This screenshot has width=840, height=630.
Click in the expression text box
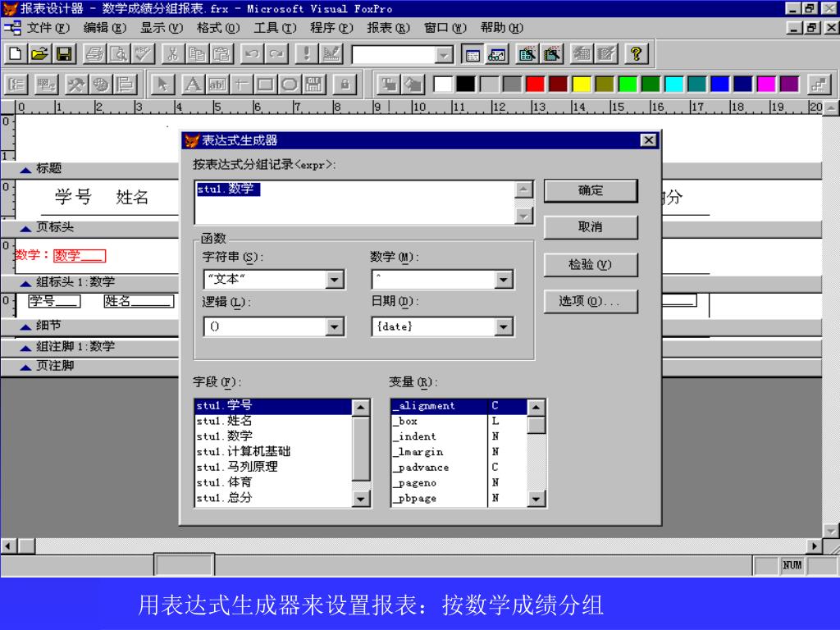click(354, 203)
